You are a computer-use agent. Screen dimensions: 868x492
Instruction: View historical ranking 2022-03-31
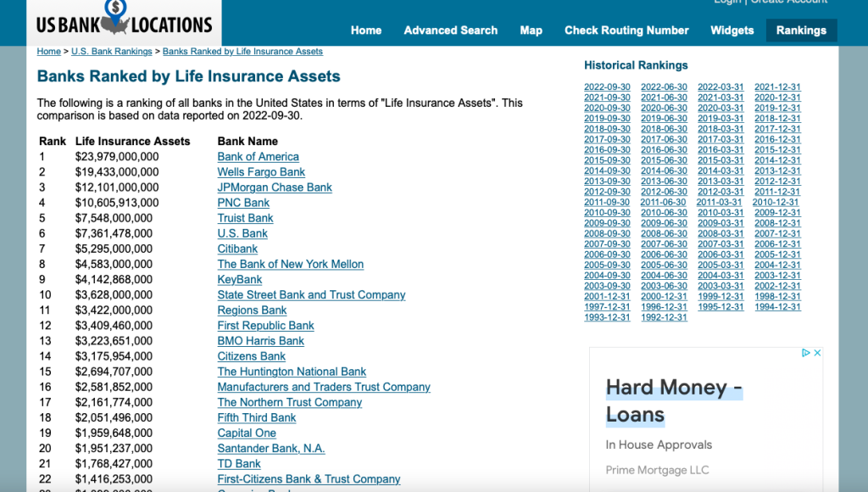click(721, 87)
